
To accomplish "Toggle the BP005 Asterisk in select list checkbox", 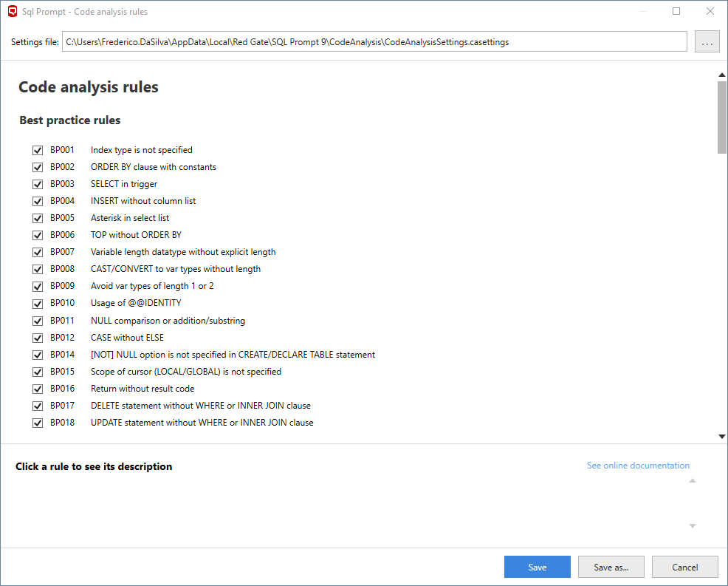I will pyautogui.click(x=38, y=218).
